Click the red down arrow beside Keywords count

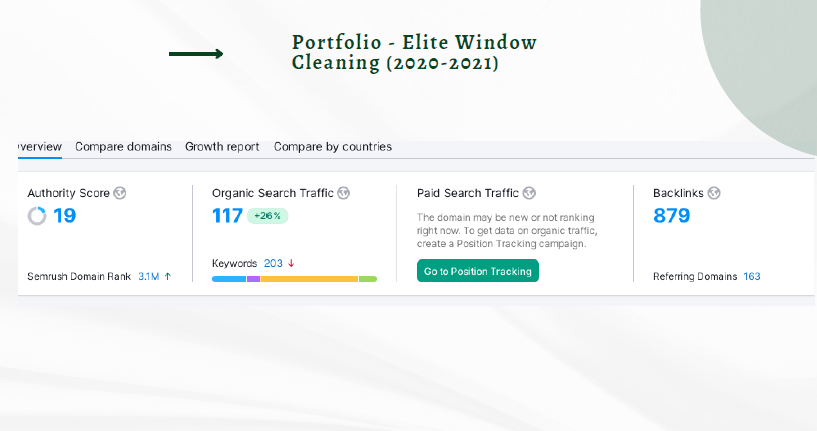tap(291, 263)
